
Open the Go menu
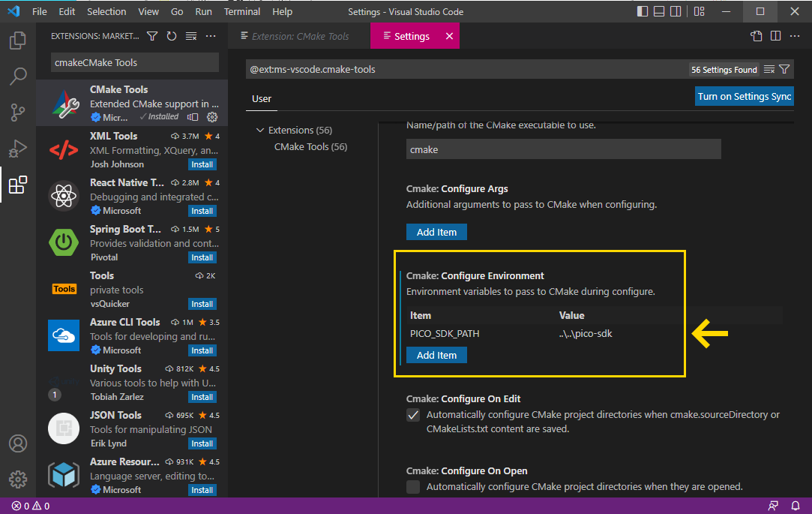177,11
